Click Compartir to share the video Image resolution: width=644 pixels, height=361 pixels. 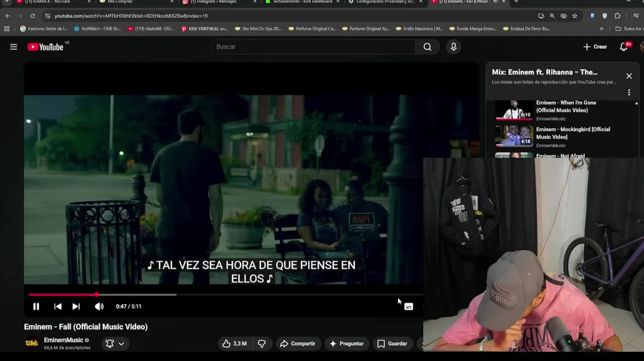[298, 343]
